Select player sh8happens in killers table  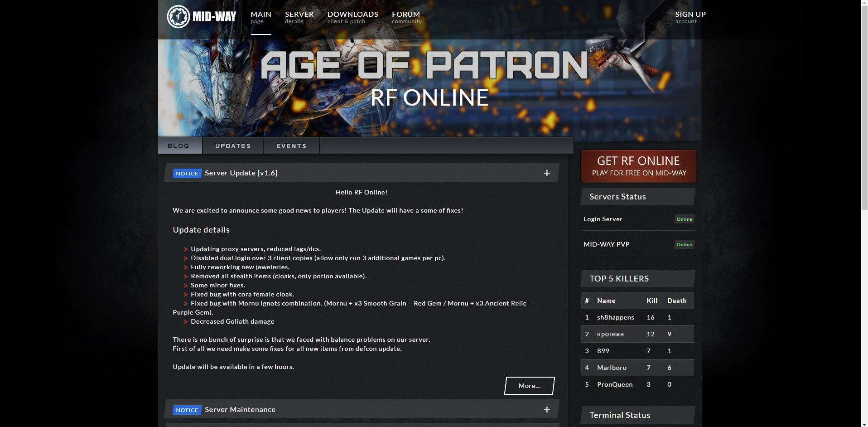(x=615, y=317)
